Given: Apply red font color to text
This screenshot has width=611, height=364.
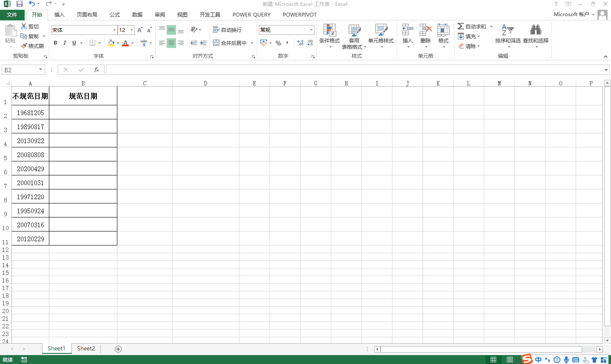Looking at the screenshot, I should coord(125,43).
